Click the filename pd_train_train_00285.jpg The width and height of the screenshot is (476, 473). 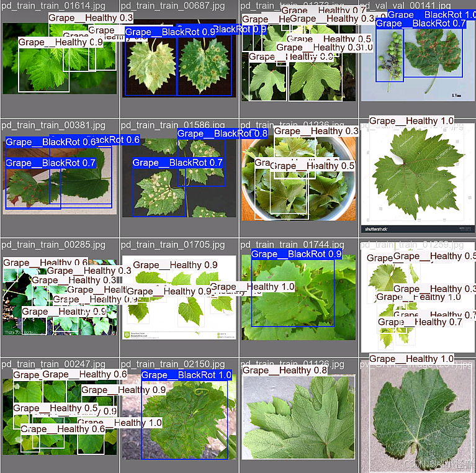[53, 245]
